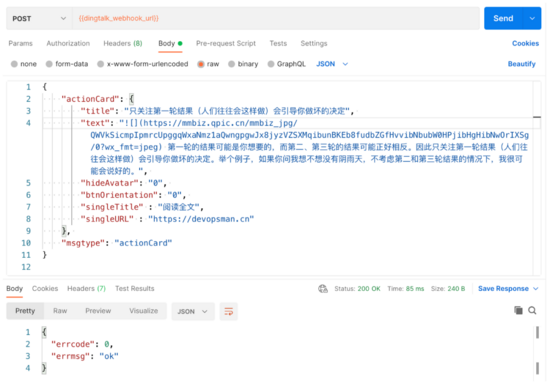Switch response view to Preview
Viewport: 550px width, 384px height.
[98, 311]
